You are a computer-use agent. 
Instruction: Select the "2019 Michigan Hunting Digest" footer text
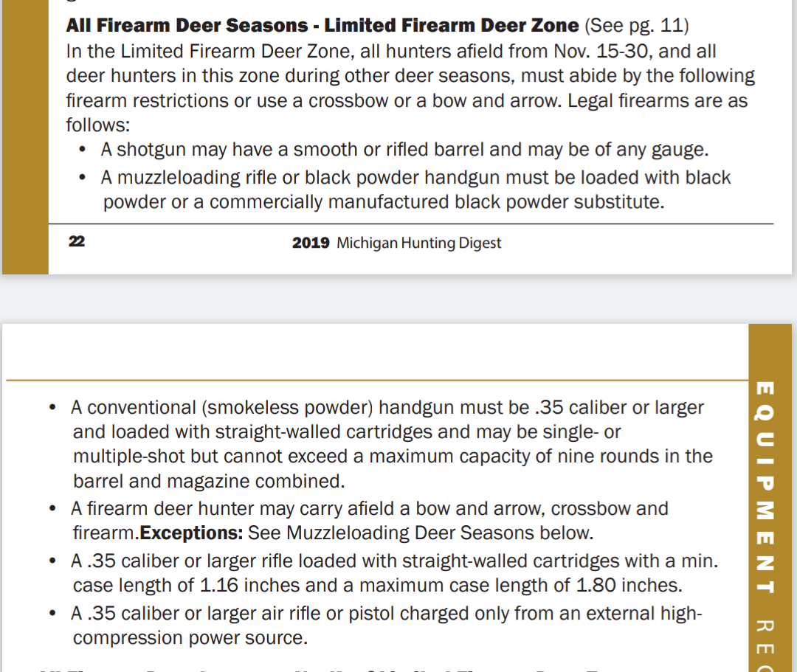[x=396, y=243]
